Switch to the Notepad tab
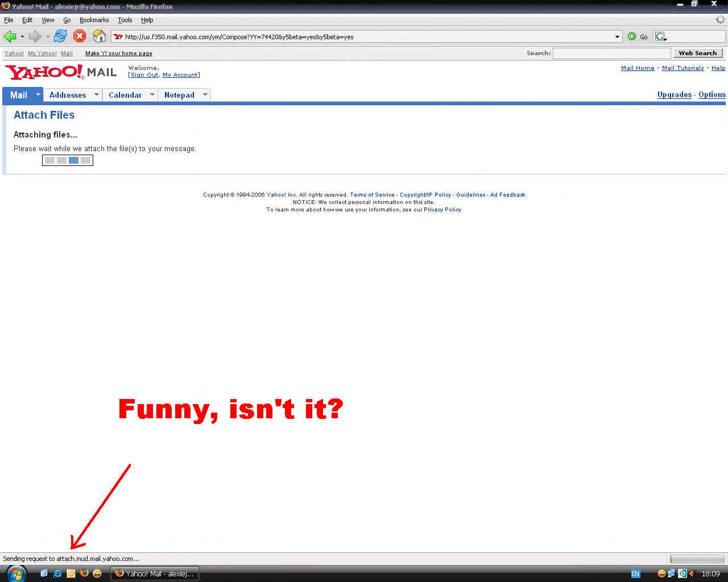Image resolution: width=728 pixels, height=582 pixels. pos(179,95)
